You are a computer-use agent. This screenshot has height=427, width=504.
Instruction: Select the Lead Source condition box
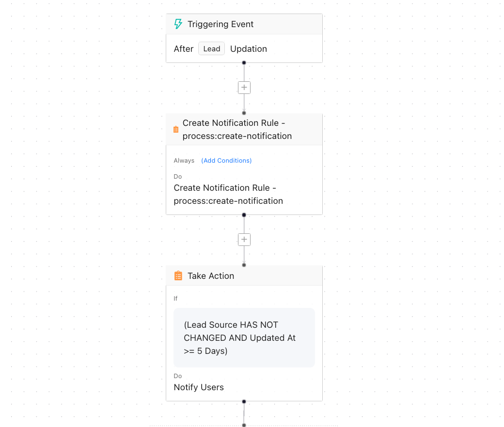click(x=244, y=337)
